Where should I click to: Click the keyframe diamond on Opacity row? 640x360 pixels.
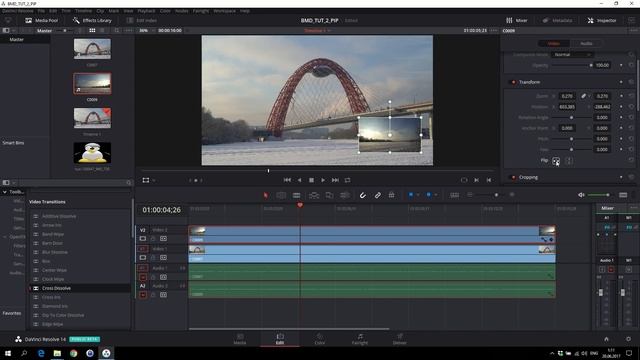pyautogui.click(x=621, y=65)
